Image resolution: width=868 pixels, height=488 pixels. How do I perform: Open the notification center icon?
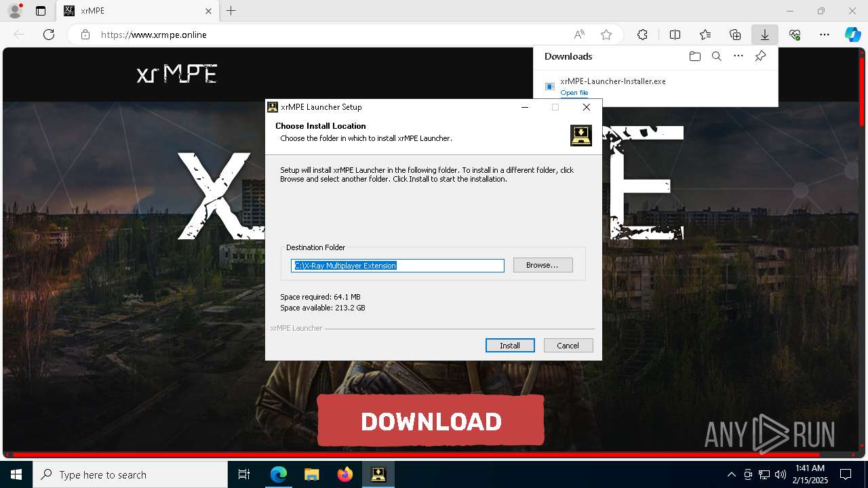846,474
